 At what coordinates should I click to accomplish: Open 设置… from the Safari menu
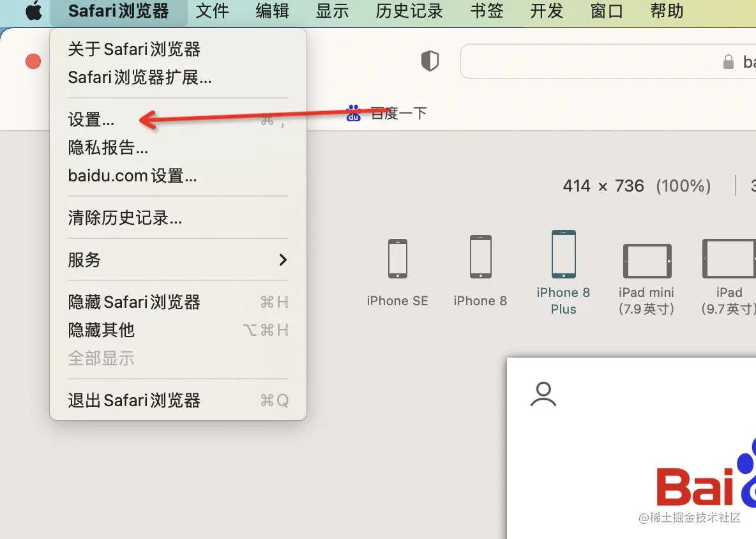[178, 119]
